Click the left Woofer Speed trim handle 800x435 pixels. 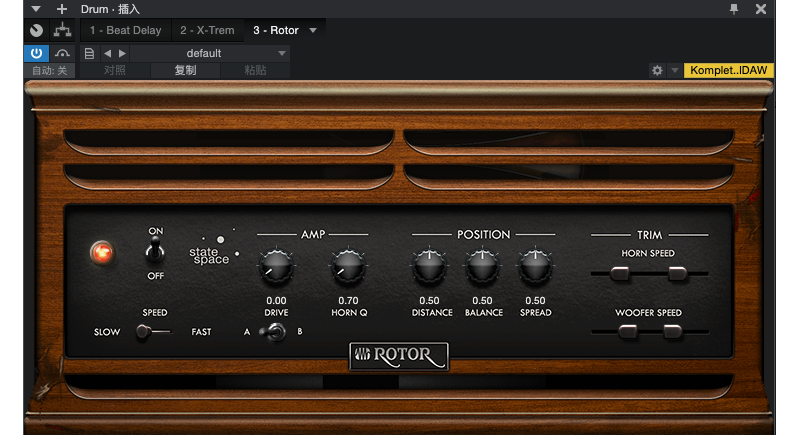pyautogui.click(x=628, y=332)
